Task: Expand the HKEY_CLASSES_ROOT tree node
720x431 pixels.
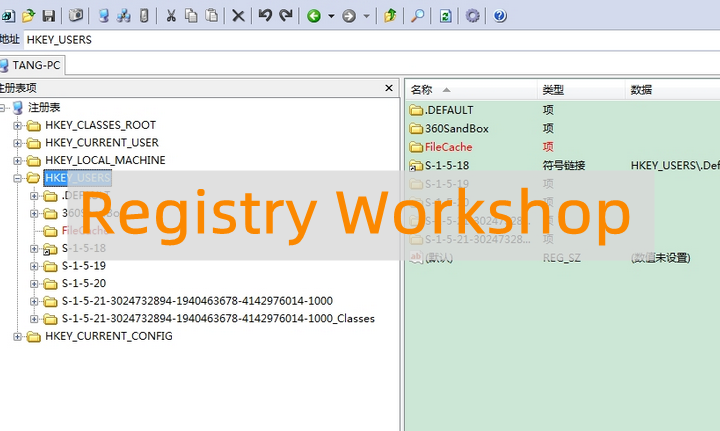Action: [18, 125]
